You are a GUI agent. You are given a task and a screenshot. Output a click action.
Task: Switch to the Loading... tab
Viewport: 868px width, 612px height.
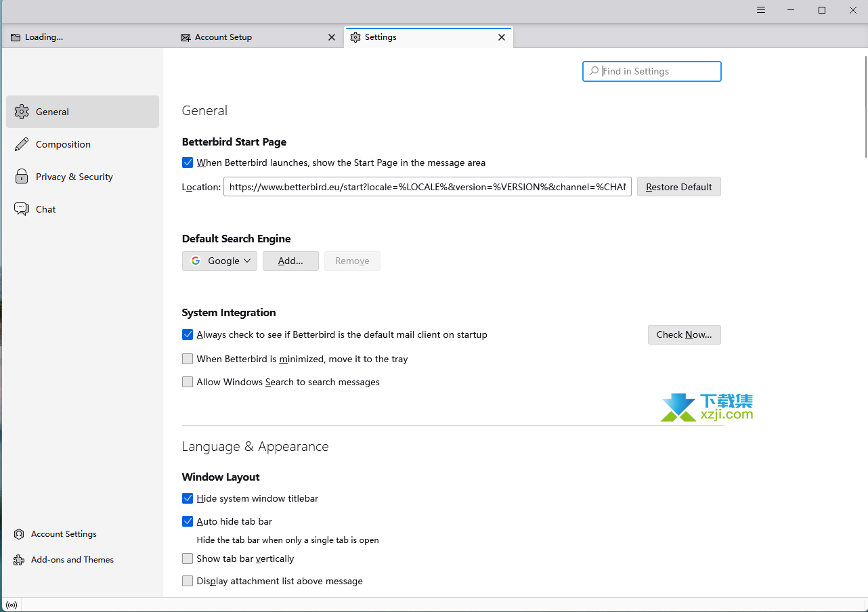tap(88, 37)
